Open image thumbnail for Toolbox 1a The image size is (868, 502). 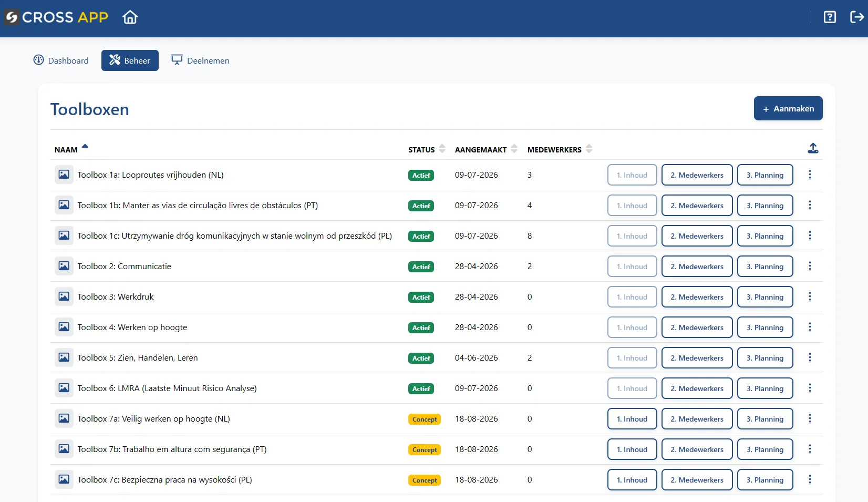pos(64,175)
